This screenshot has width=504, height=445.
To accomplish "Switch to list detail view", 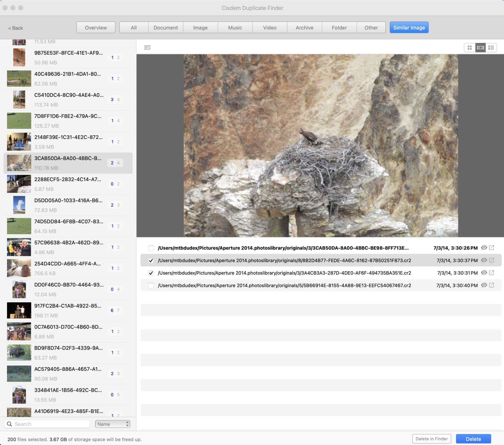I will click(x=491, y=48).
